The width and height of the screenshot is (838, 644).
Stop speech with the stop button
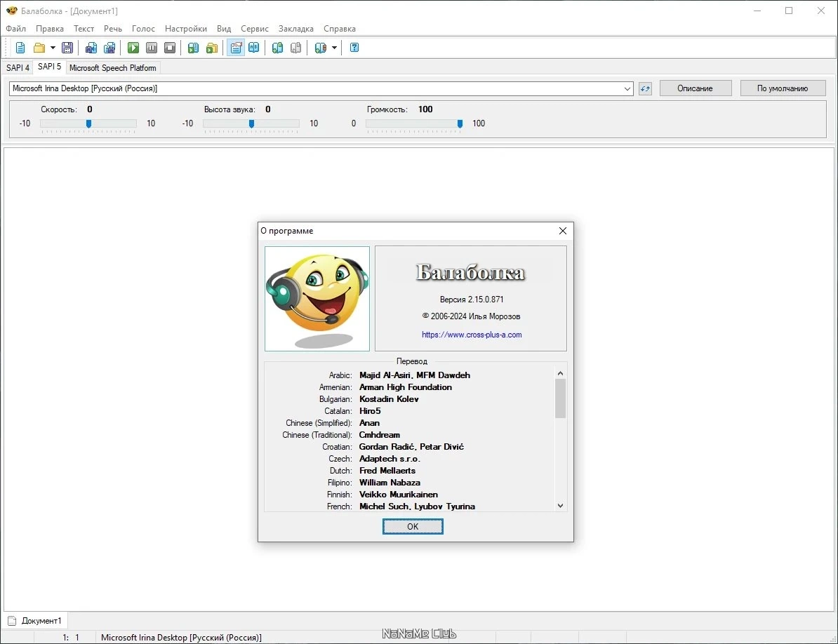(x=170, y=48)
